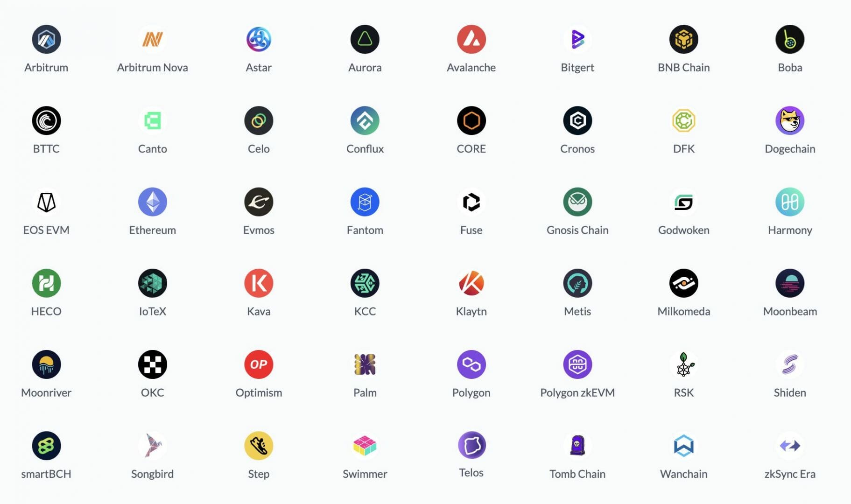This screenshot has height=504, width=851.
Task: Select the "Tomb Chain" text label
Action: tap(577, 474)
